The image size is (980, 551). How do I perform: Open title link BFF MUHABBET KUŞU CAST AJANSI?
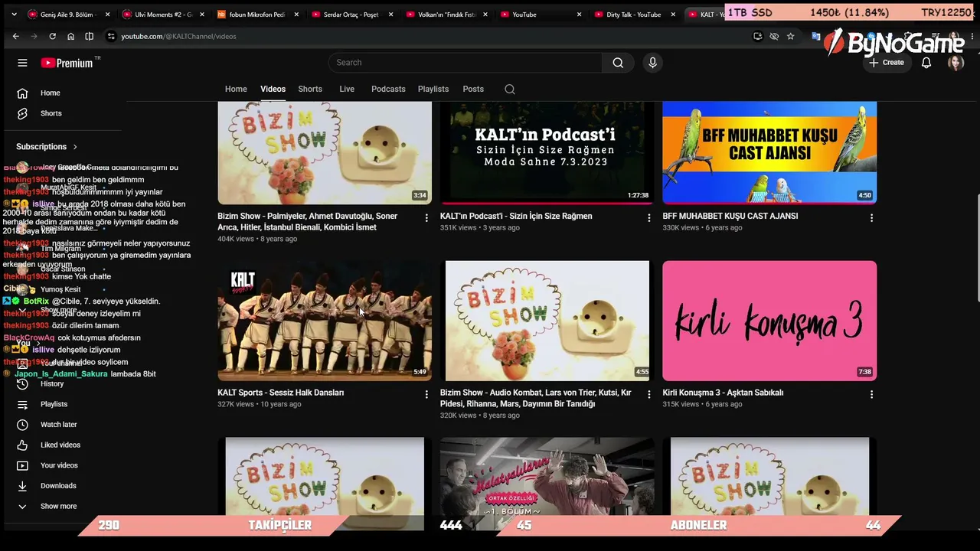pyautogui.click(x=730, y=217)
